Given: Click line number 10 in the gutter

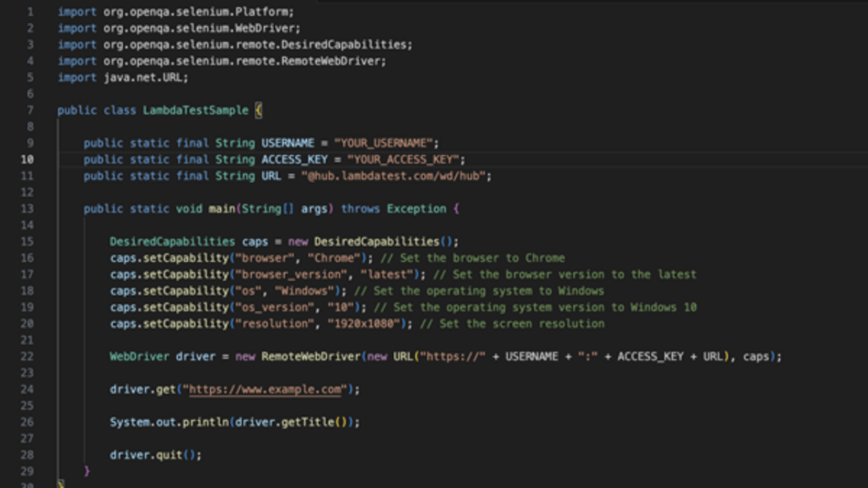Looking at the screenshot, I should click(28, 159).
